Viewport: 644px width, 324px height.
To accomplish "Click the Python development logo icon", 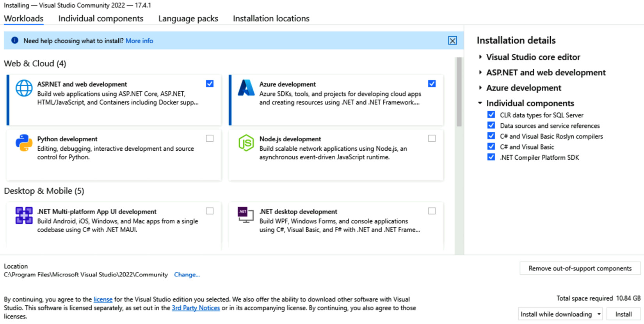I will point(24,143).
